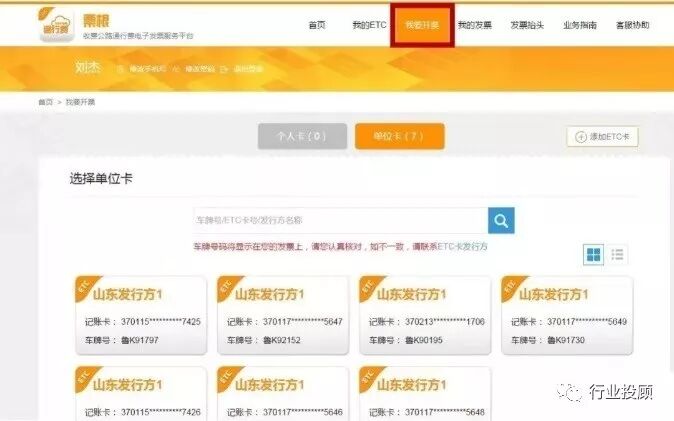
Task: Select card numbered 370117**********5646
Action: 283,393
